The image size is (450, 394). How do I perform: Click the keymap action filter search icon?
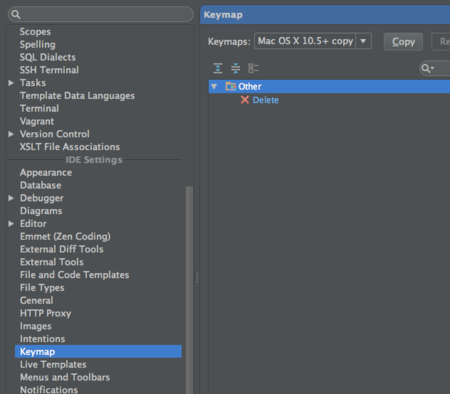[427, 68]
